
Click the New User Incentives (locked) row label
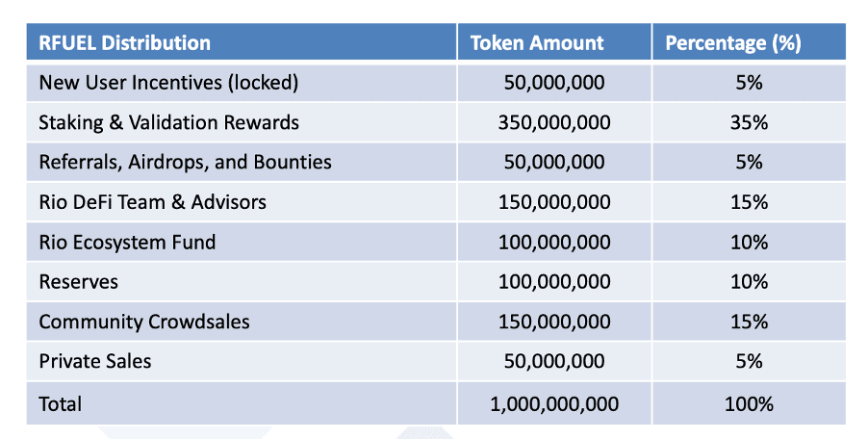(242, 83)
